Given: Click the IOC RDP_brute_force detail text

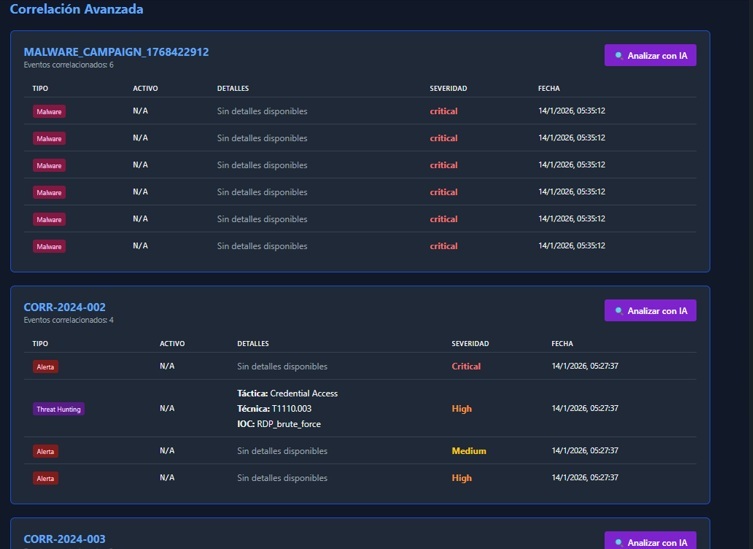Looking at the screenshot, I should tap(279, 424).
